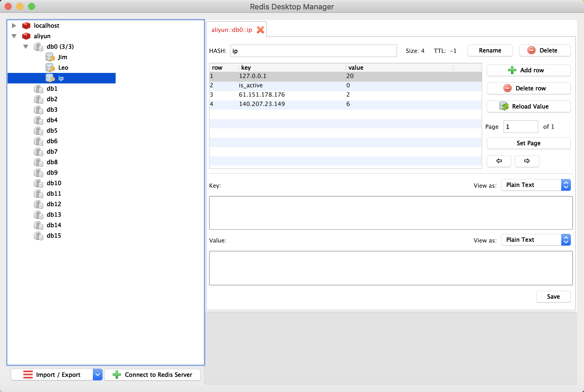Collapse the aliyun connection tree
The width and height of the screenshot is (584, 392).
[x=14, y=36]
